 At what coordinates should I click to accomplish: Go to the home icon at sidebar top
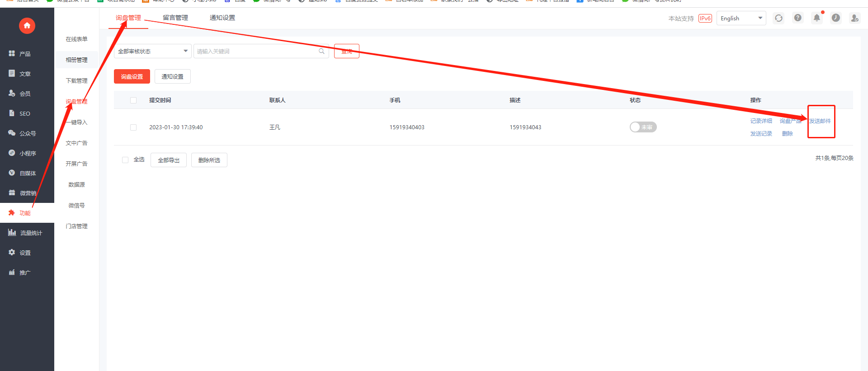pos(27,26)
